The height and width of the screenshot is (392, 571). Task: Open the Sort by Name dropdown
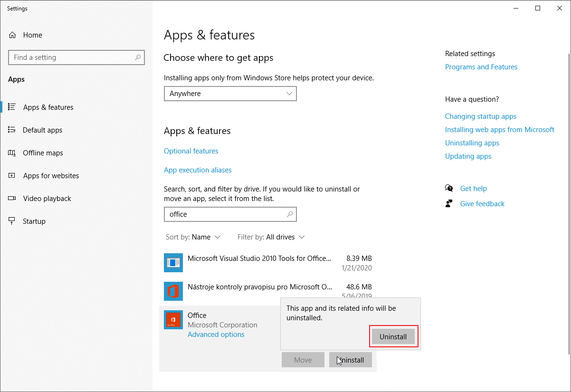193,237
